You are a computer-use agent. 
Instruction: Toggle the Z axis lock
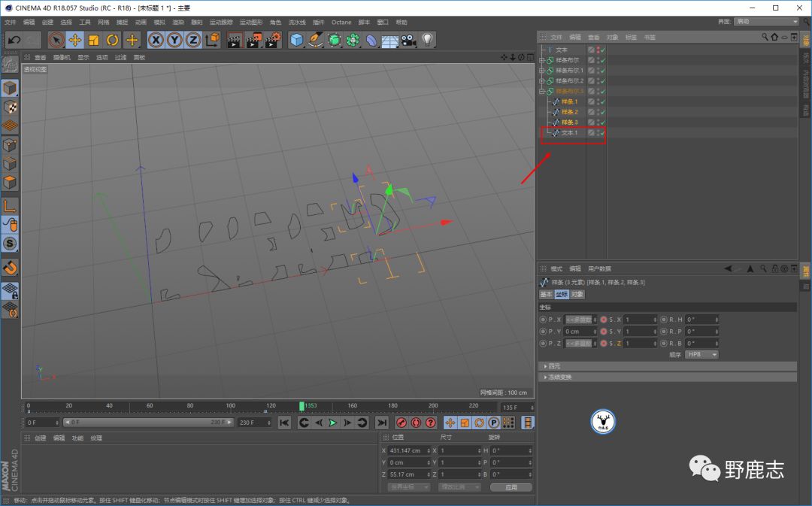click(x=193, y=40)
